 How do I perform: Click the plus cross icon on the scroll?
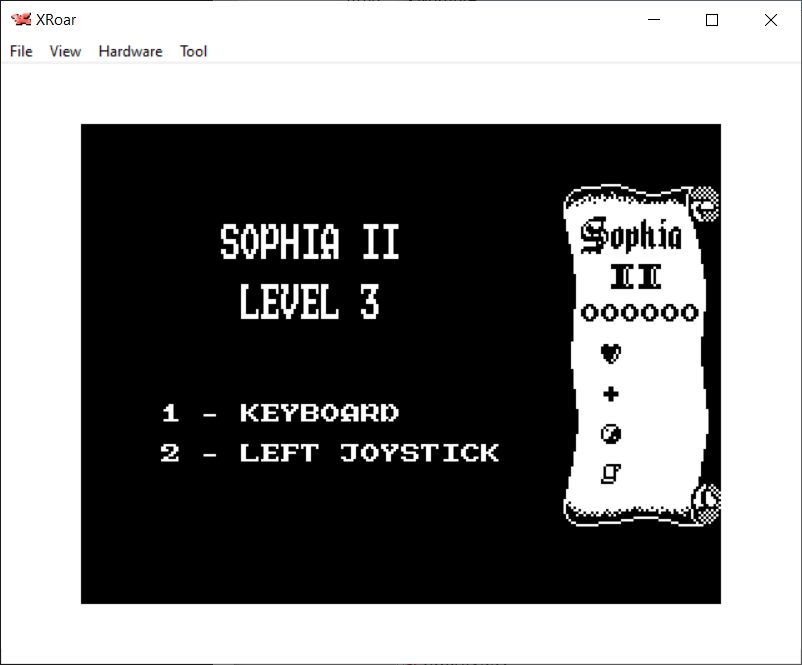[x=610, y=394]
